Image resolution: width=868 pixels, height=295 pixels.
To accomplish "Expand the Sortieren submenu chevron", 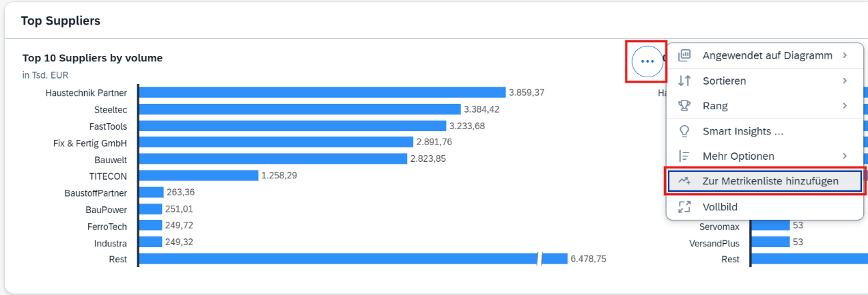I will click(x=845, y=81).
